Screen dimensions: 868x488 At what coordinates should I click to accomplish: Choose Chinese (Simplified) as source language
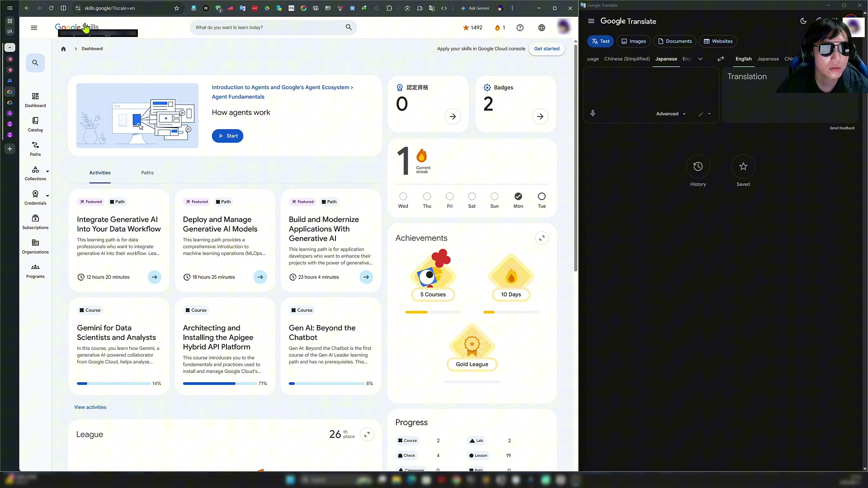click(x=627, y=59)
